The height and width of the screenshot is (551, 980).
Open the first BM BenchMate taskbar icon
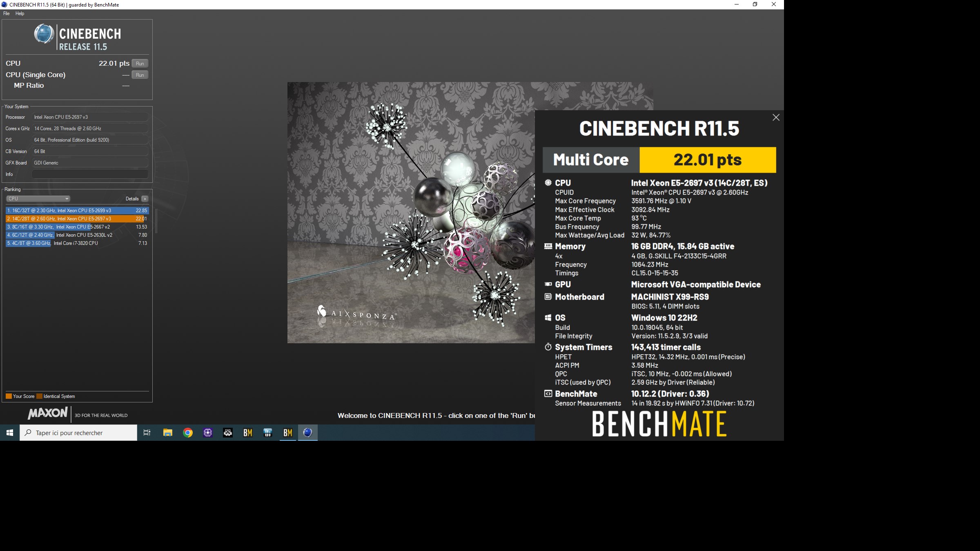(x=248, y=433)
